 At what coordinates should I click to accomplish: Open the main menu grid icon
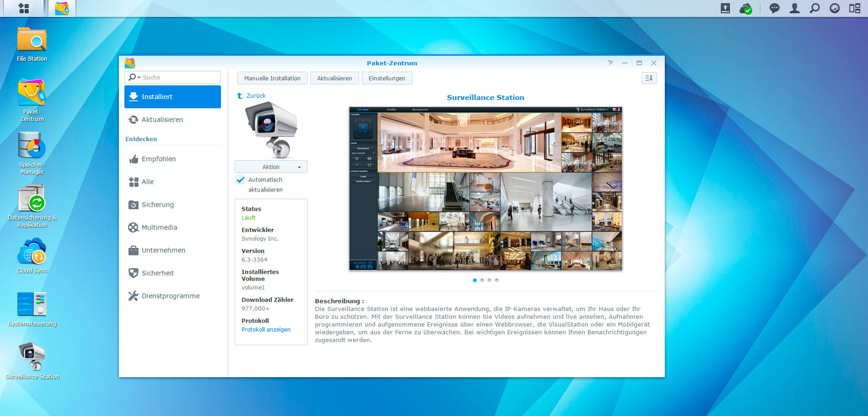point(24,8)
